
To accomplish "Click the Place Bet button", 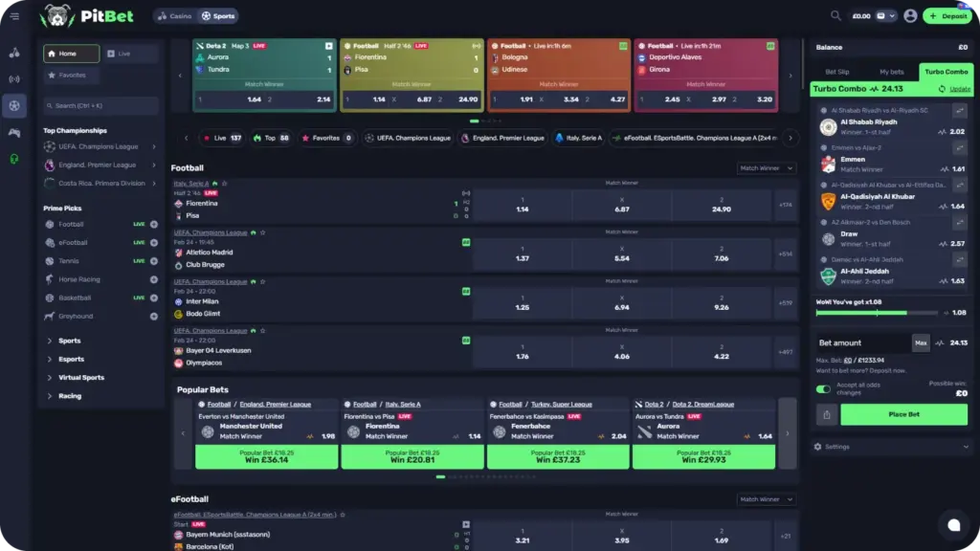I will tap(903, 415).
